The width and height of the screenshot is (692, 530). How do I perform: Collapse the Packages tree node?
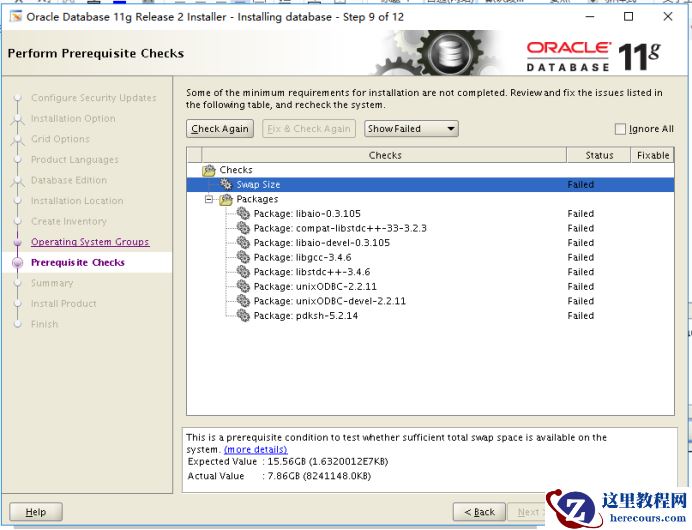(x=209, y=199)
